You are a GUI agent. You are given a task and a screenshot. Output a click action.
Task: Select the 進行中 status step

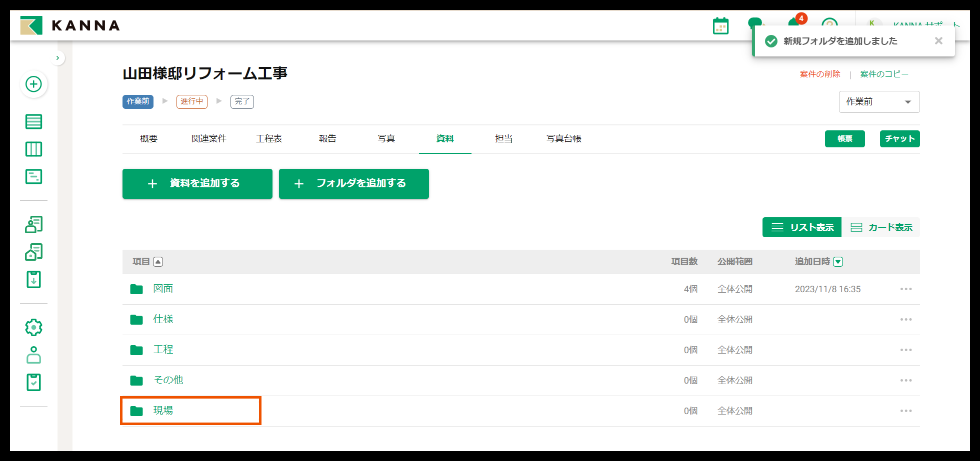192,101
